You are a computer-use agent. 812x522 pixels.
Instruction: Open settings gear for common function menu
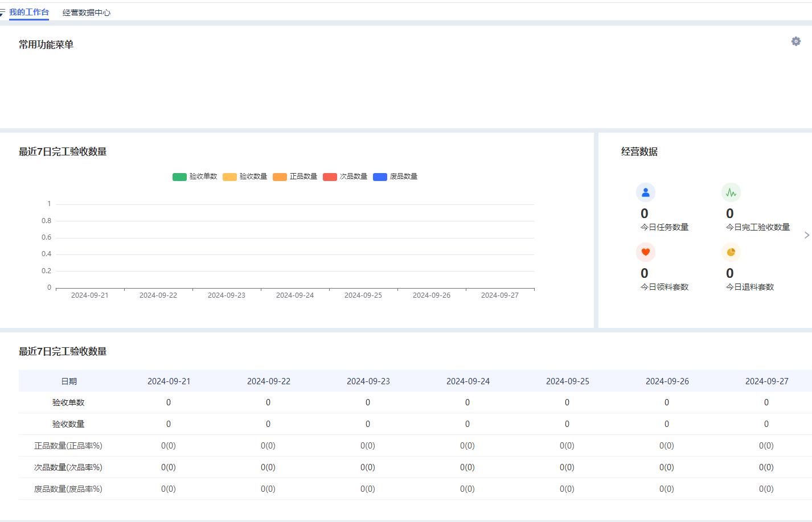pyautogui.click(x=795, y=42)
